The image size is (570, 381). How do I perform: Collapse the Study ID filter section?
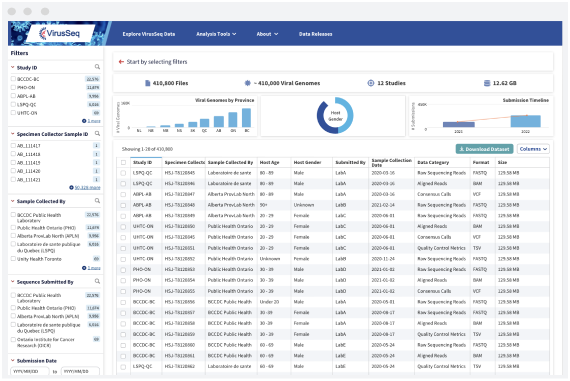(x=13, y=68)
